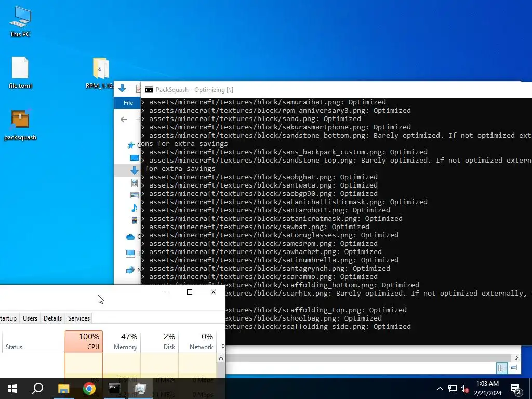Open the notification center with 2 alerts
Screen dimensions: 532x399
coord(516,389)
